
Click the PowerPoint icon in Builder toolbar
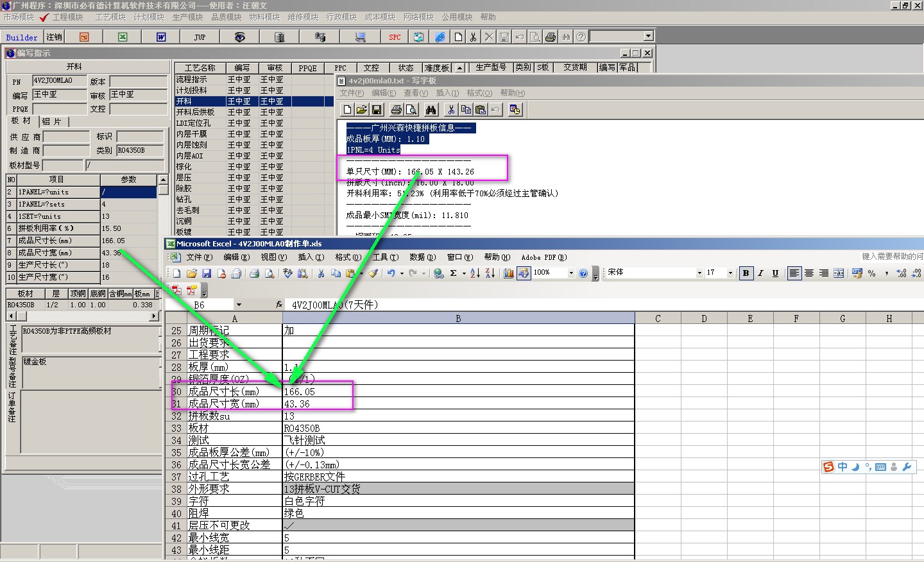click(84, 37)
